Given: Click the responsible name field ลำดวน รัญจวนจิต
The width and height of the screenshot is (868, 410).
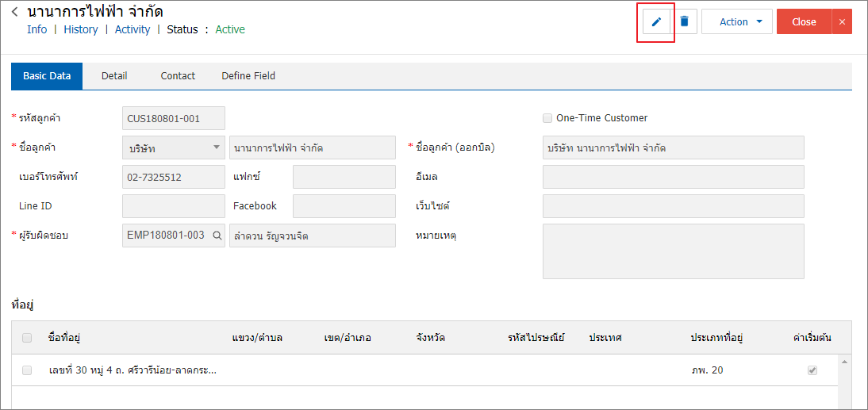Looking at the screenshot, I should coord(313,236).
